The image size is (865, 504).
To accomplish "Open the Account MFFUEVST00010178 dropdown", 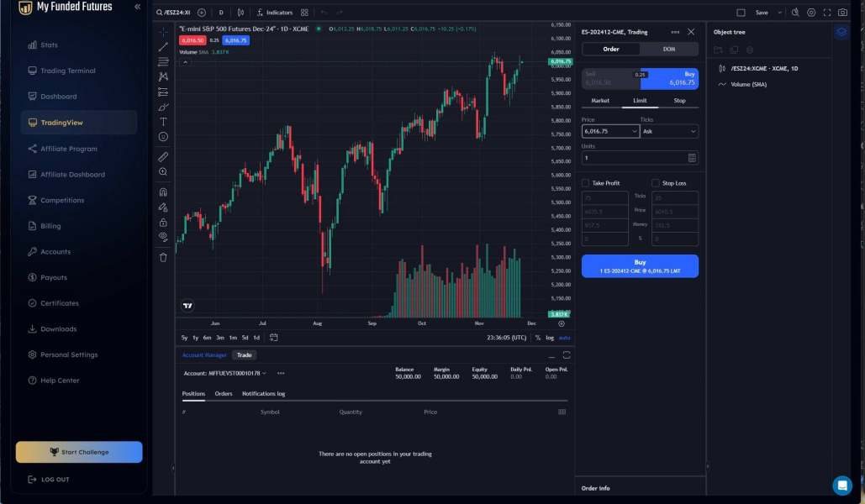I will click(225, 373).
